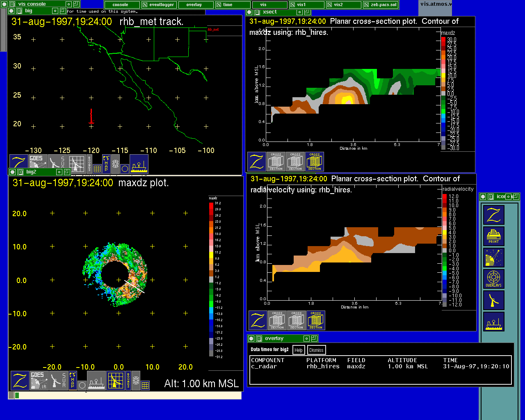Click the PRINT printer icon in side panel
Viewport: 525px width, 420px height.
[493, 236]
